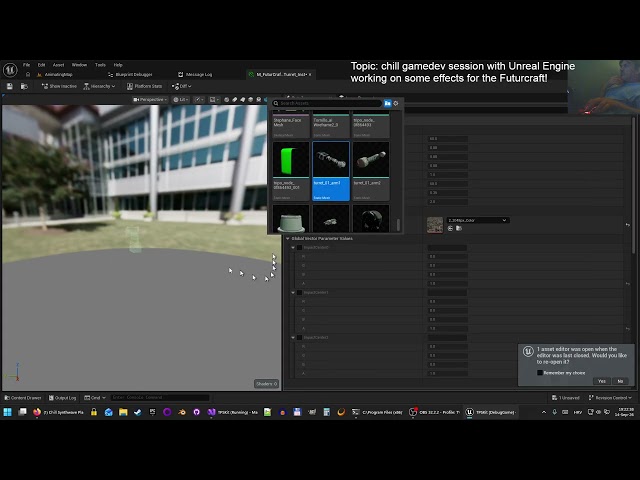
Task: Switch to the Message Log tab
Action: point(195,75)
